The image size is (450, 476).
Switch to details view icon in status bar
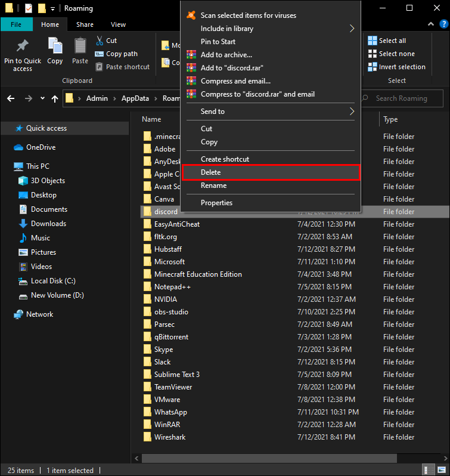(x=429, y=470)
